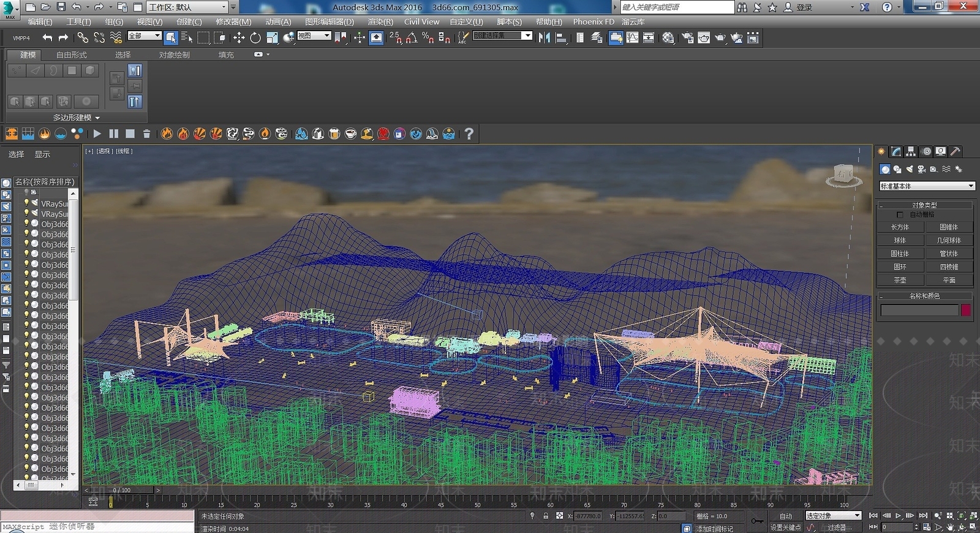Pause the Phoenix FD simulation
The width and height of the screenshot is (980, 533).
coord(113,134)
